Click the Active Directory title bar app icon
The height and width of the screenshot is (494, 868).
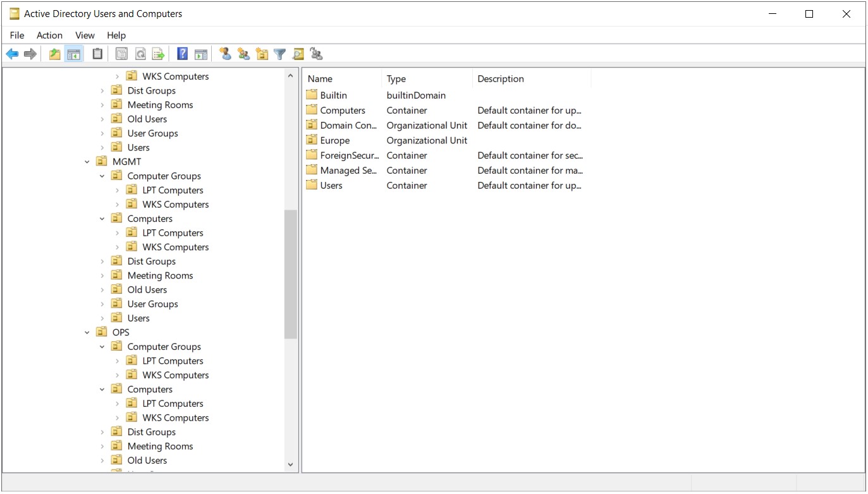point(14,14)
